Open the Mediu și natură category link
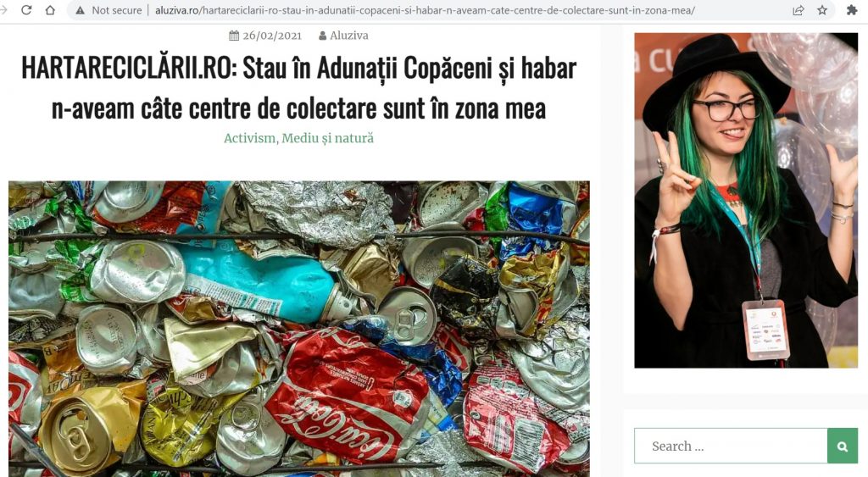Image resolution: width=868 pixels, height=477 pixels. 328,138
